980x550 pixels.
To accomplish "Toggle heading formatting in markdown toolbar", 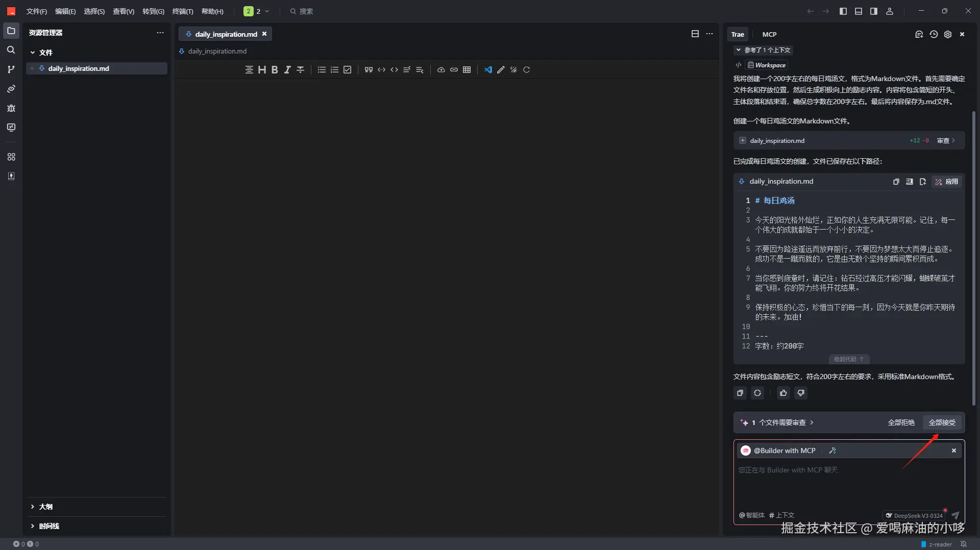I will tap(262, 70).
